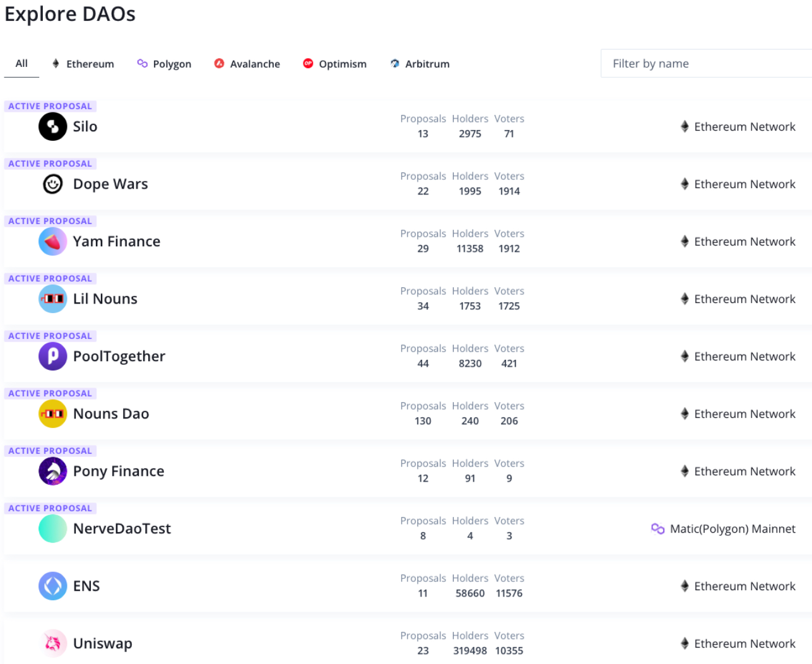The width and height of the screenshot is (812, 664).
Task: Focus the Filter by name field
Action: (705, 64)
